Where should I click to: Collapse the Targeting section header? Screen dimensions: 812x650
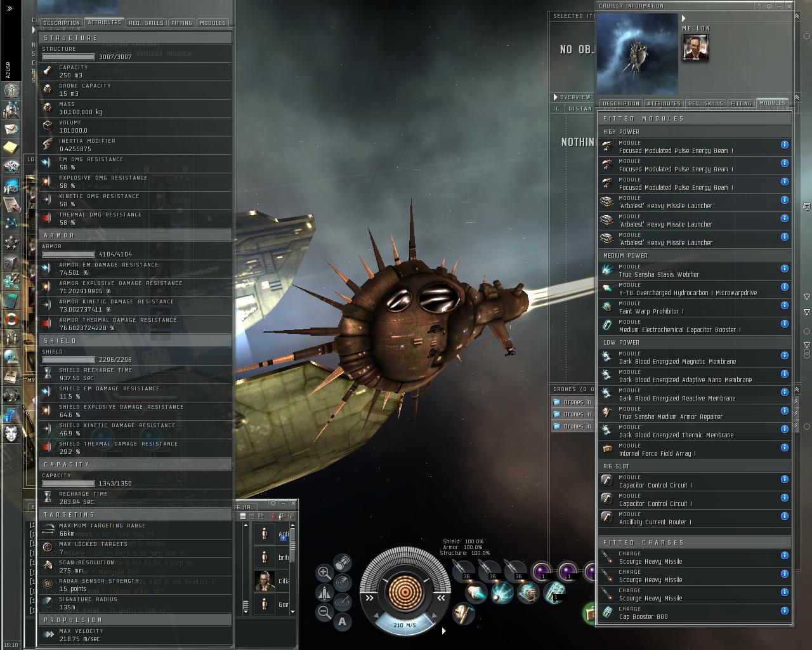click(135, 515)
